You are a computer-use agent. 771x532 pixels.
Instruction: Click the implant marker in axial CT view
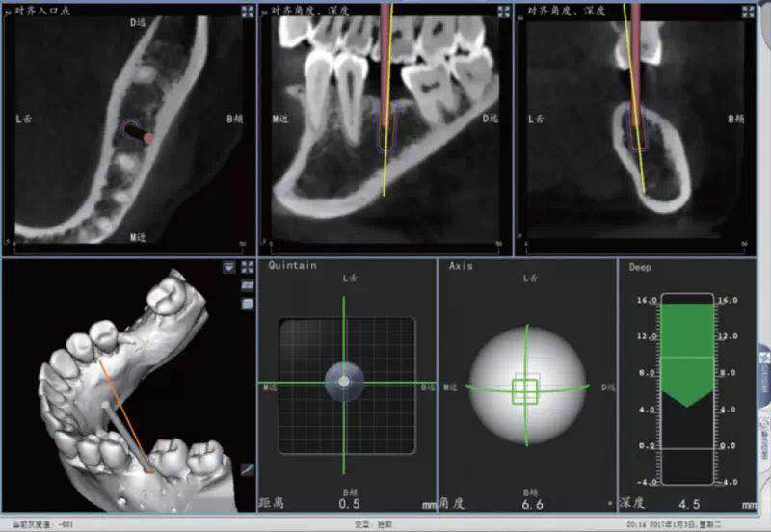pos(135,131)
